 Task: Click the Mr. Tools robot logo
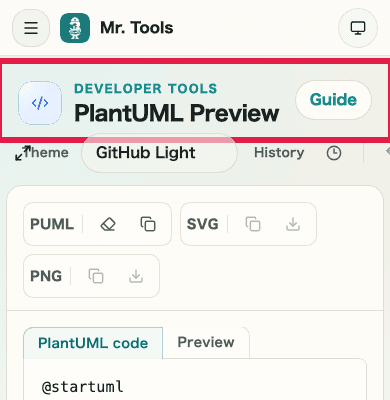click(75, 28)
